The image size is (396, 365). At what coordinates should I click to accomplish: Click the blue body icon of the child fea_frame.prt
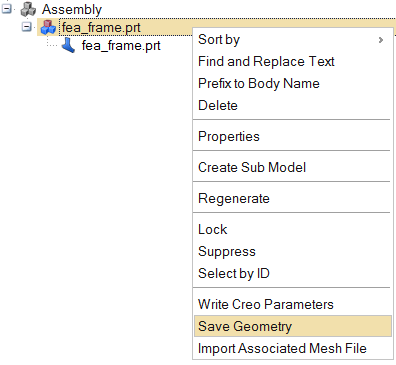(68, 45)
